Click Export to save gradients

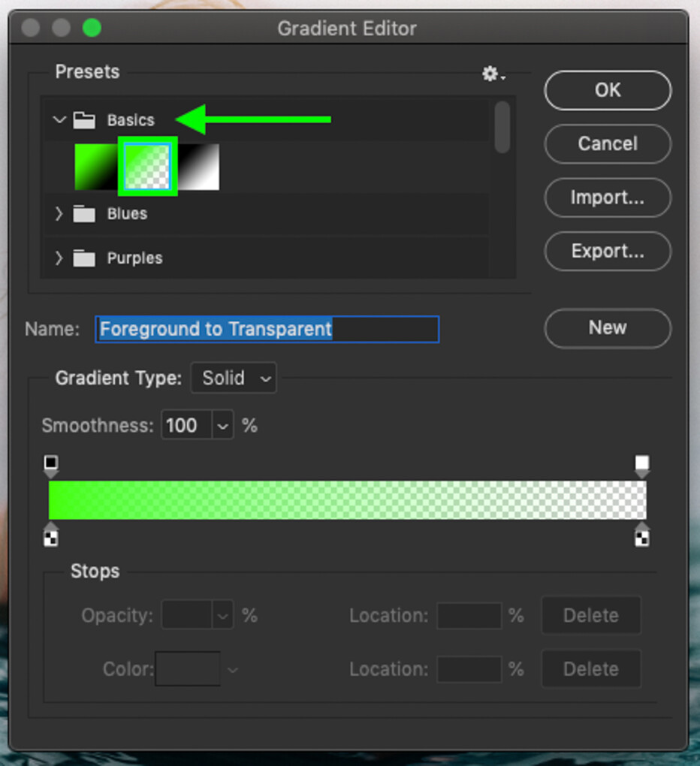point(607,252)
